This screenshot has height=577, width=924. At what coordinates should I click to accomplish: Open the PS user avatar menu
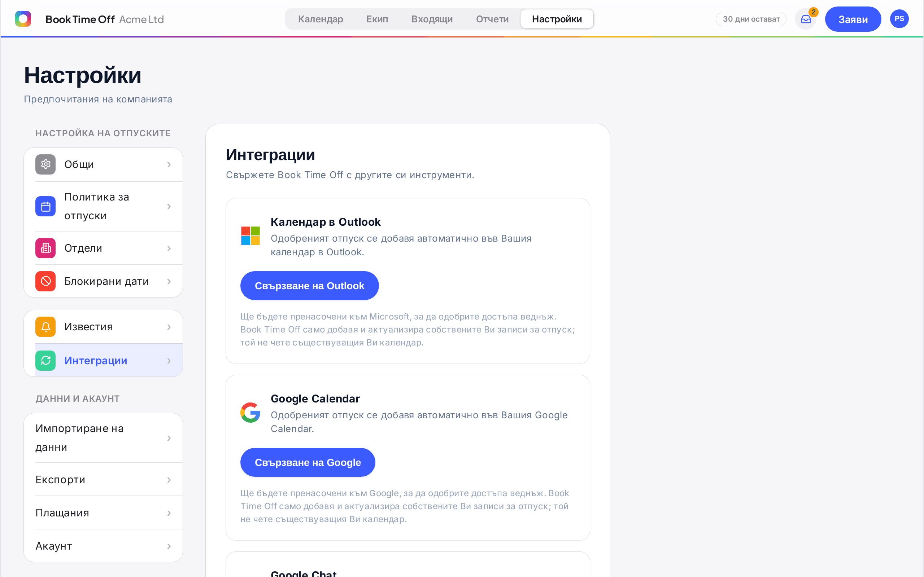click(x=899, y=19)
